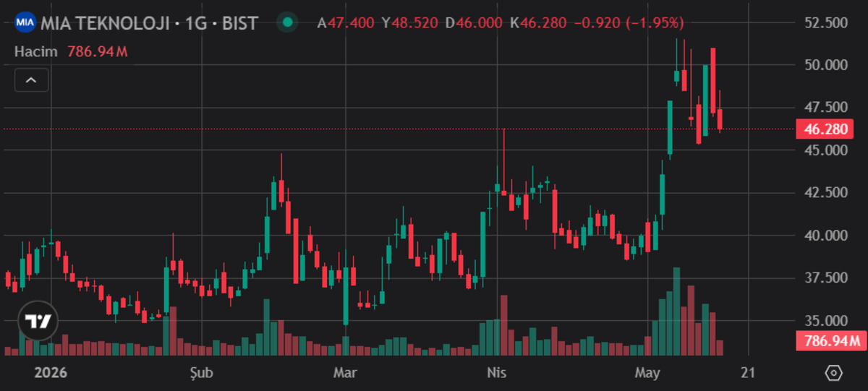This screenshot has width=868, height=391.
Task: Click the Nis time axis label
Action: 498,373
